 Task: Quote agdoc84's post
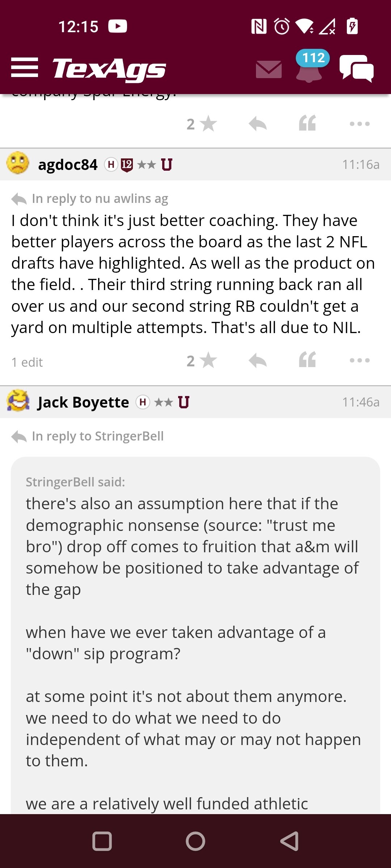[x=307, y=360]
